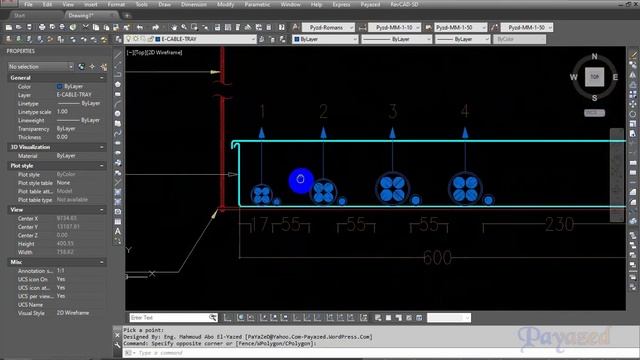Click the Visual Style value 2D Wireframe
Image resolution: width=640 pixels, height=360 pixels.
[x=73, y=313]
